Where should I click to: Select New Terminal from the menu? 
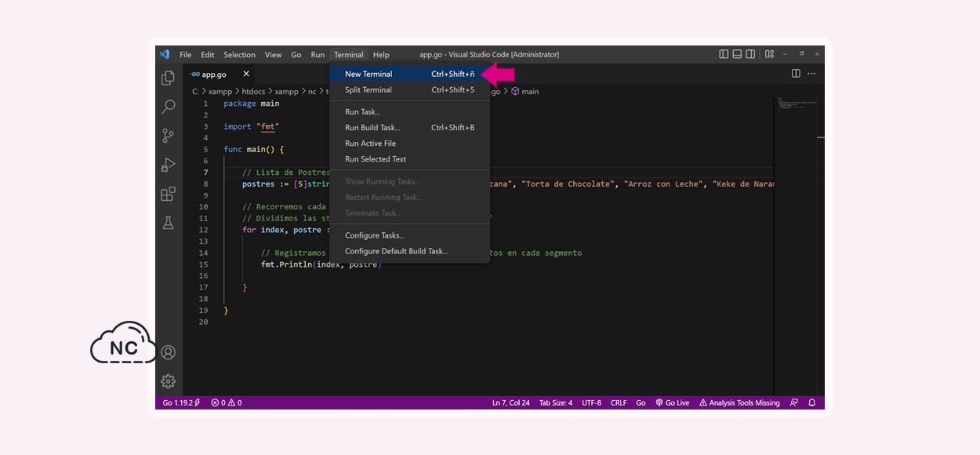tap(409, 74)
